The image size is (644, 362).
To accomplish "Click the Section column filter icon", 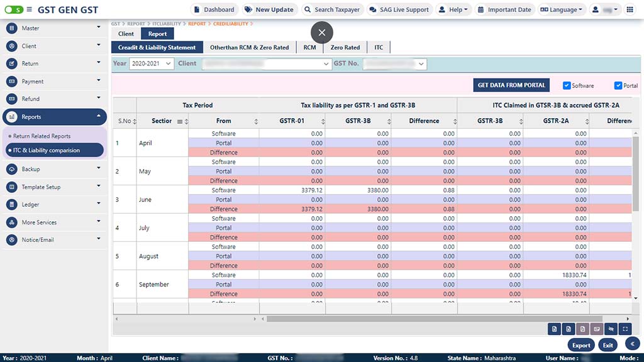I will pyautogui.click(x=180, y=121).
